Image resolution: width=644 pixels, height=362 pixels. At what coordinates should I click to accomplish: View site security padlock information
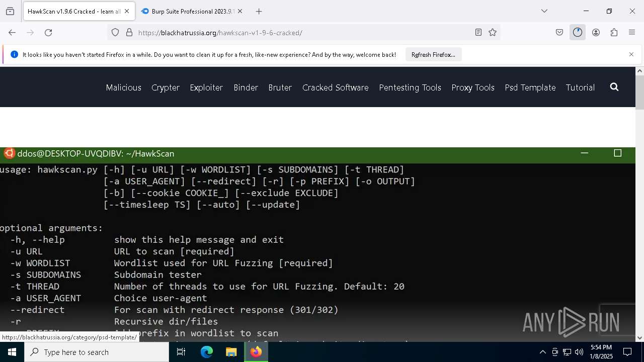coord(129,33)
